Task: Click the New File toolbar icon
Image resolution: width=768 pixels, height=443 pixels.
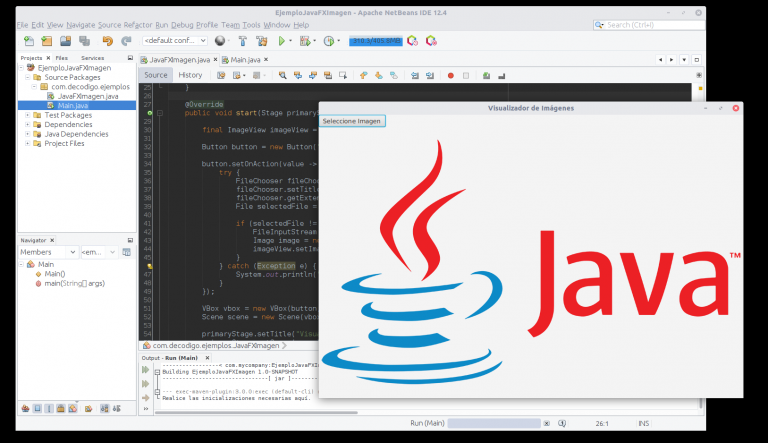Action: coord(29,41)
